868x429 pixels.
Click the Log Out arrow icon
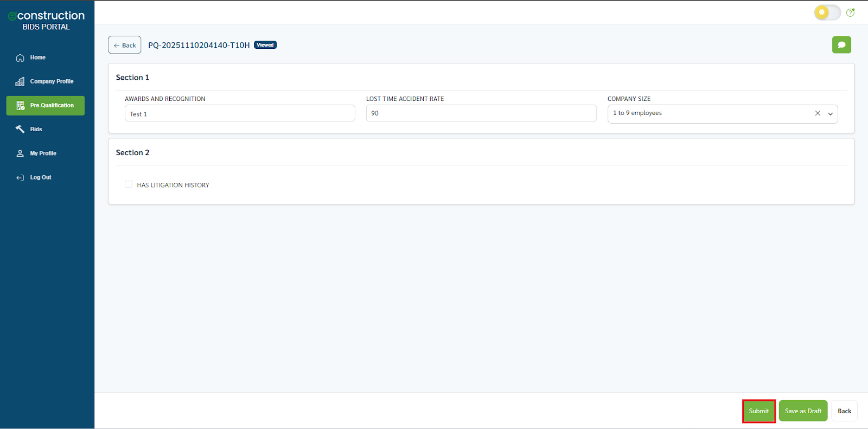click(20, 178)
